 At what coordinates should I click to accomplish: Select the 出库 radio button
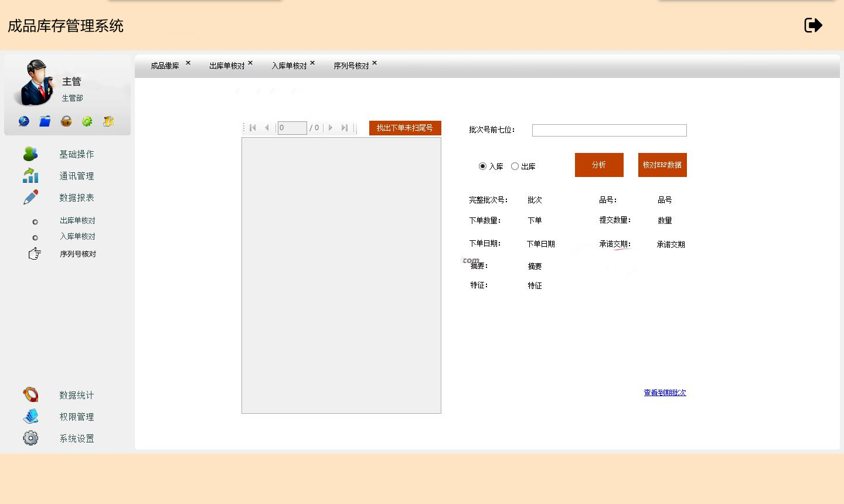coord(515,166)
